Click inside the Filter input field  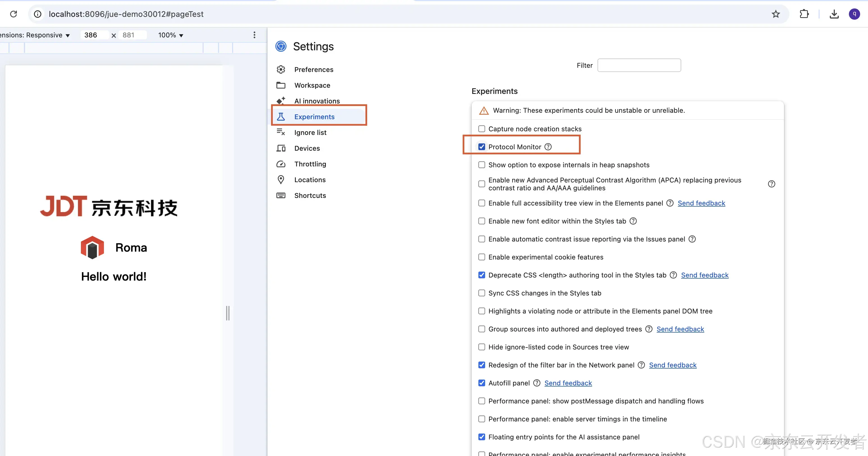pyautogui.click(x=639, y=65)
